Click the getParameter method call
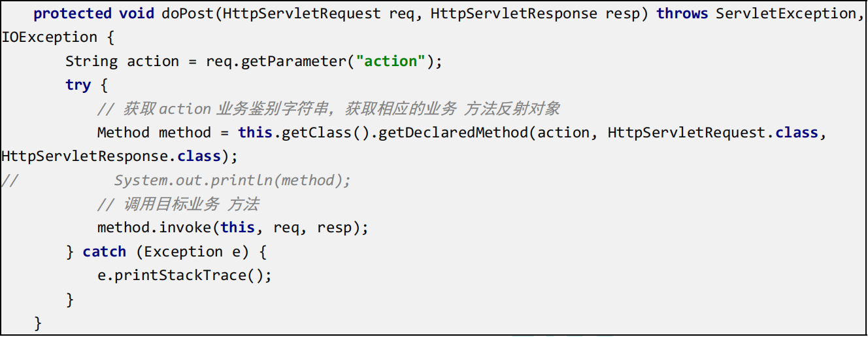Image resolution: width=868 pixels, height=337 pixels. point(294,62)
